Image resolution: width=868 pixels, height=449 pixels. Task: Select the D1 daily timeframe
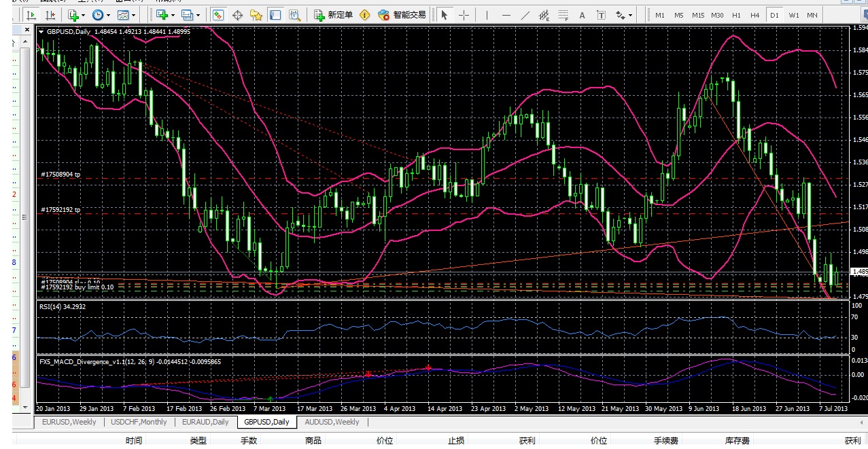(x=775, y=15)
